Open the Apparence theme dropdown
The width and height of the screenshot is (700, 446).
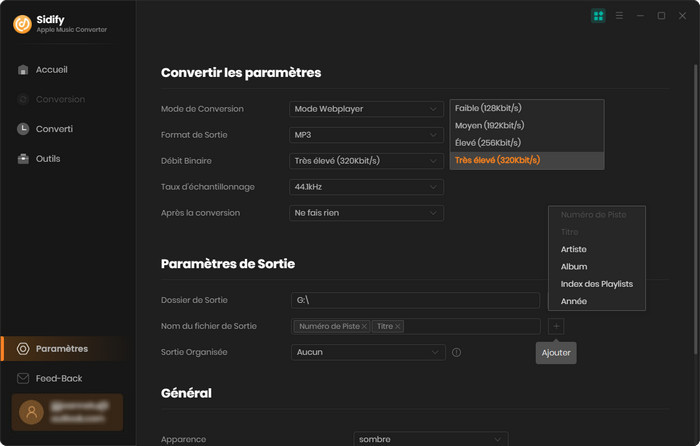(x=430, y=439)
